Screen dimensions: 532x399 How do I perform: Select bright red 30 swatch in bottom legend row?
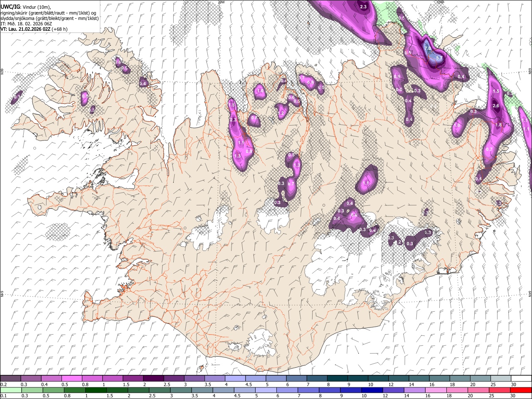[x=521, y=390]
